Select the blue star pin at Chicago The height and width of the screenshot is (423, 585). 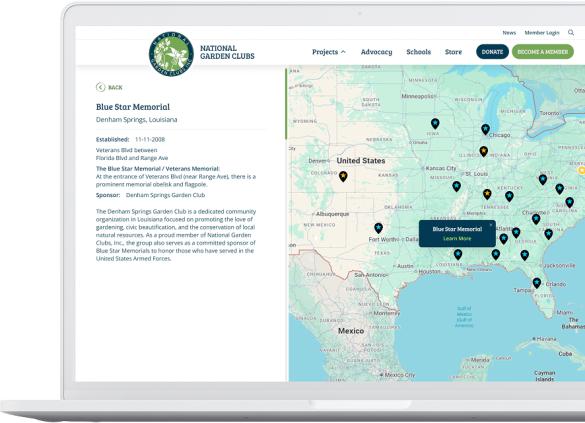(485, 129)
